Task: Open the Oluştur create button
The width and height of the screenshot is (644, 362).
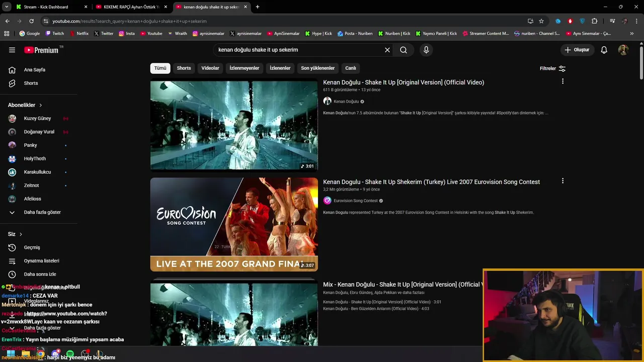Action: [x=577, y=50]
